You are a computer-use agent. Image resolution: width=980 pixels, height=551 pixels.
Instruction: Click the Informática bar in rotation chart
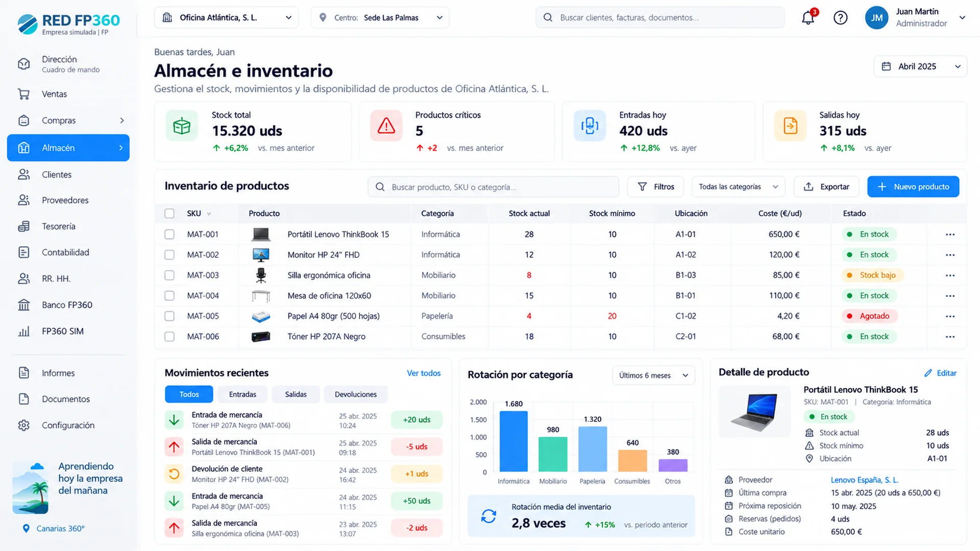[513, 441]
